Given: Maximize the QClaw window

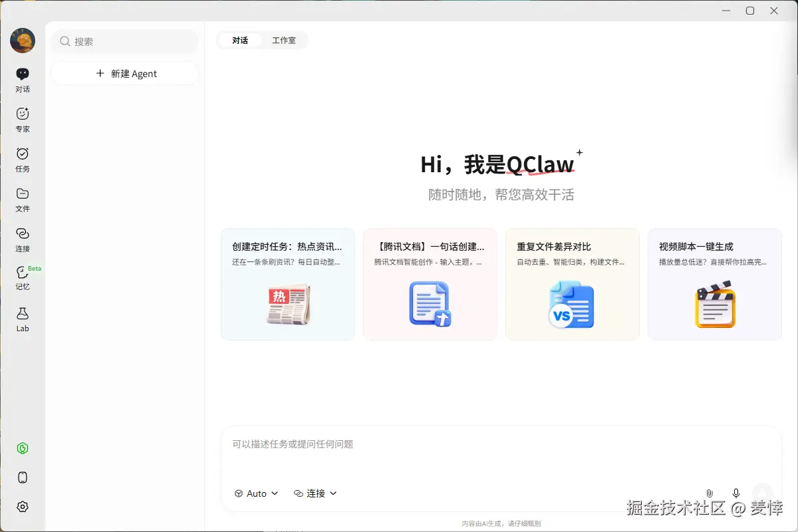Looking at the screenshot, I should pyautogui.click(x=750, y=11).
